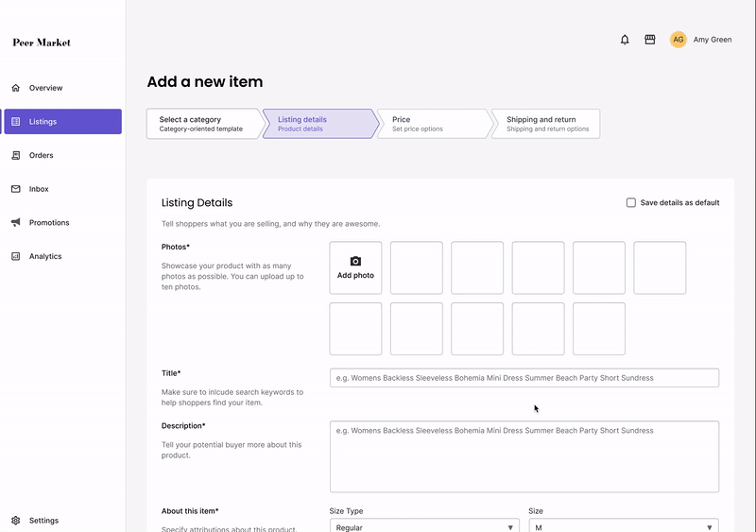
Task: Select Listings in the sidebar
Action: click(62, 122)
